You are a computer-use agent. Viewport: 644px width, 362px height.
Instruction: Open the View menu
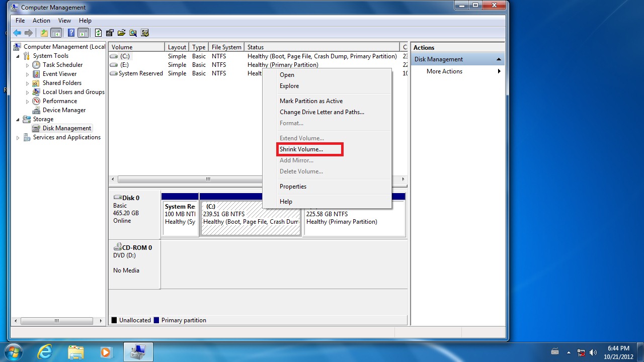point(64,21)
